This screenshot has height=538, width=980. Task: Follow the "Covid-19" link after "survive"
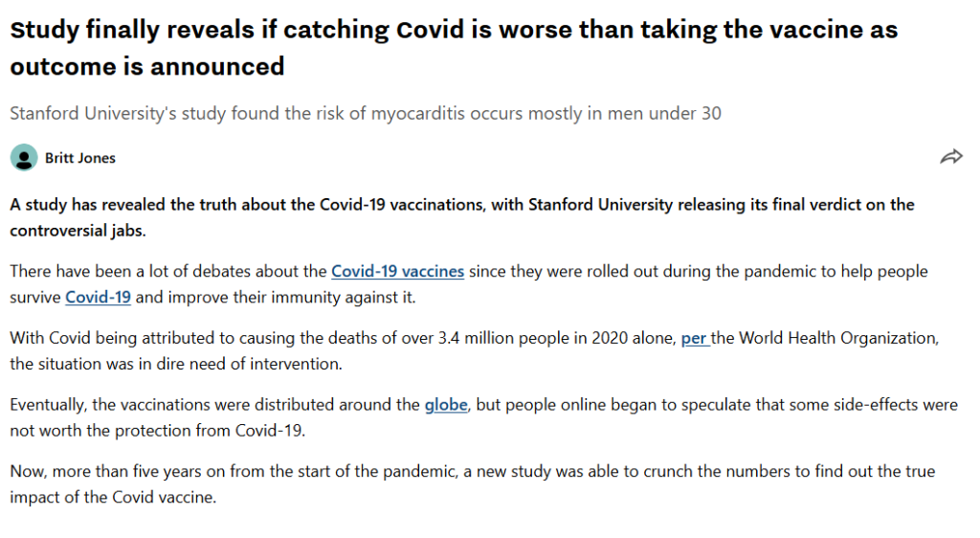click(98, 297)
